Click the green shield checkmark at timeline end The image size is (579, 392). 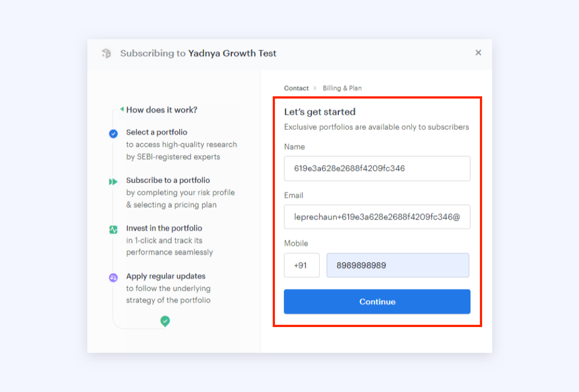165,321
